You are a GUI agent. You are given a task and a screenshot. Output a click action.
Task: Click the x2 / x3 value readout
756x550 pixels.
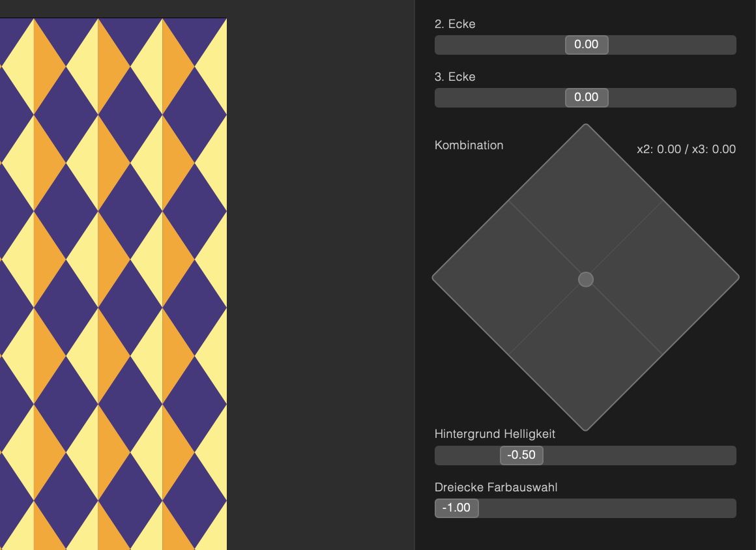686,149
